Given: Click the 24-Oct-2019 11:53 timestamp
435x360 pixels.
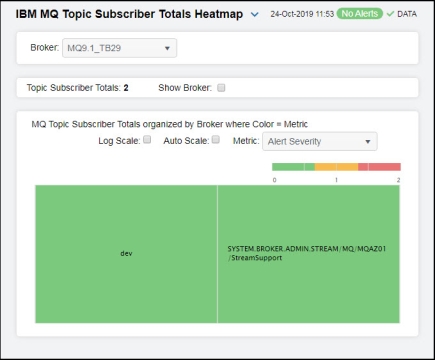Looking at the screenshot, I should (302, 14).
